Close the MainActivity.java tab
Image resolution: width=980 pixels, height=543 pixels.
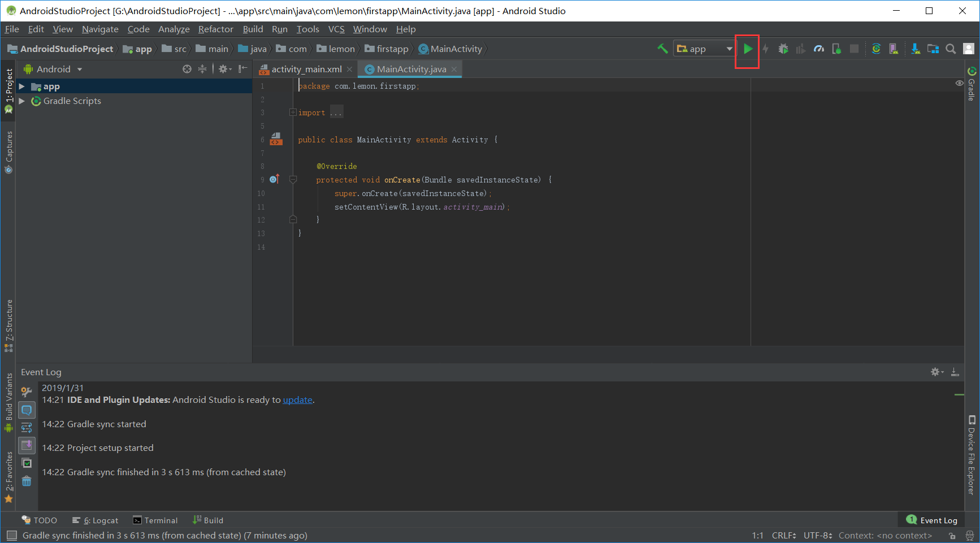tap(454, 69)
